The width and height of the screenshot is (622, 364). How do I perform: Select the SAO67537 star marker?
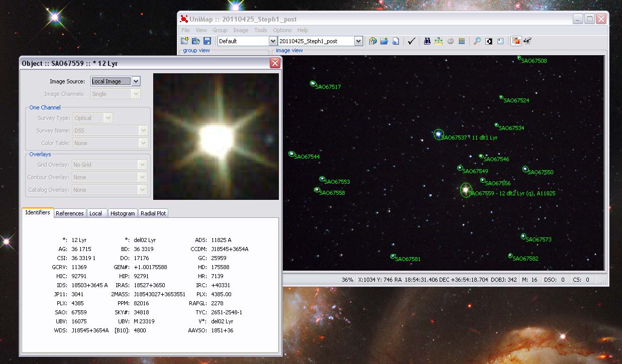tap(438, 135)
